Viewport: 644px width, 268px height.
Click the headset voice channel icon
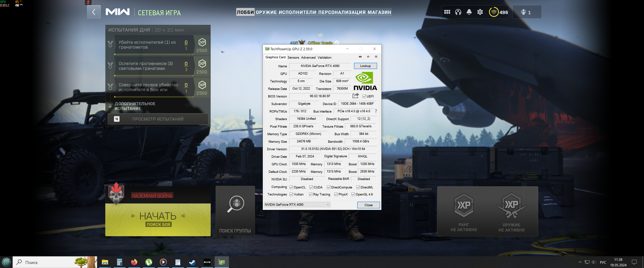pyautogui.click(x=458, y=12)
